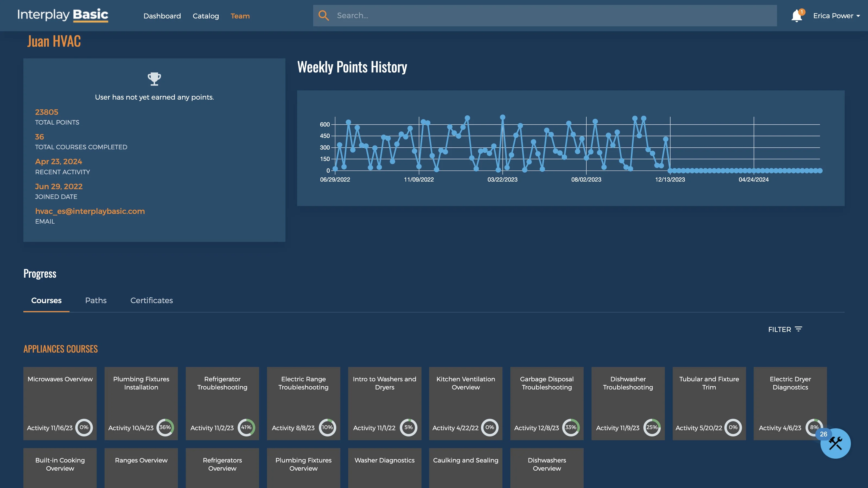Open the Caulking and Sealing course card
868x488 pixels.
tap(466, 468)
